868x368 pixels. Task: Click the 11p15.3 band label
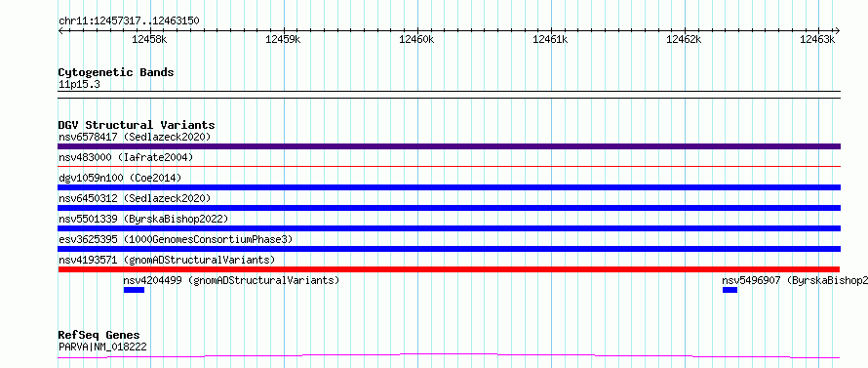(x=79, y=85)
